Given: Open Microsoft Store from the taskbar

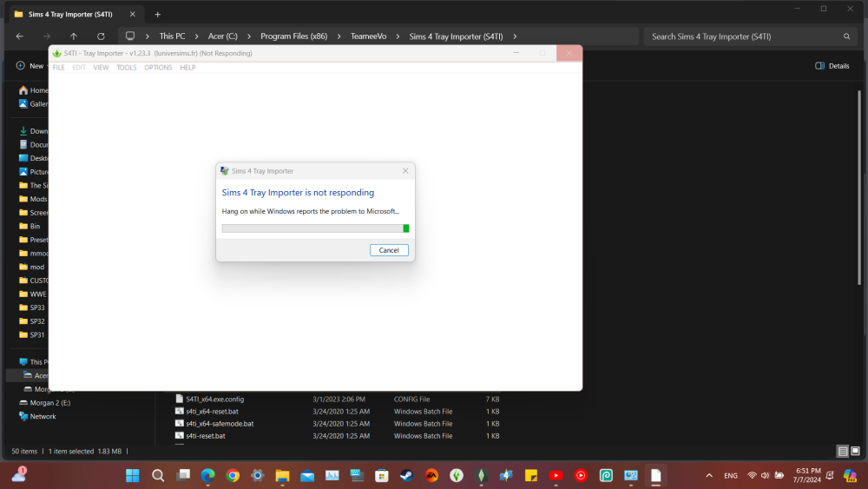Looking at the screenshot, I should [382, 475].
